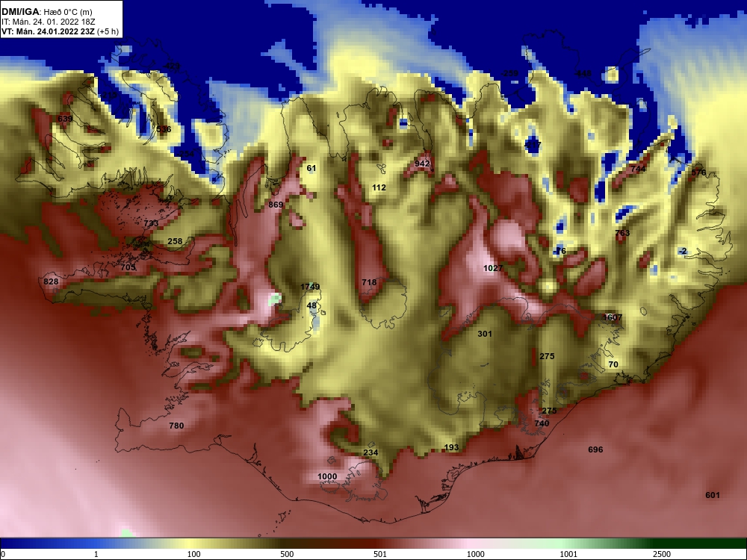
Task: Click the offshore map value 696
Action: click(x=595, y=449)
